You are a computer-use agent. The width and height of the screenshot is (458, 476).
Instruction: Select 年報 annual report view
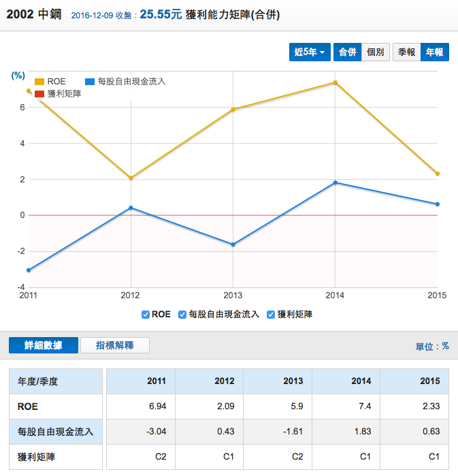pos(434,52)
